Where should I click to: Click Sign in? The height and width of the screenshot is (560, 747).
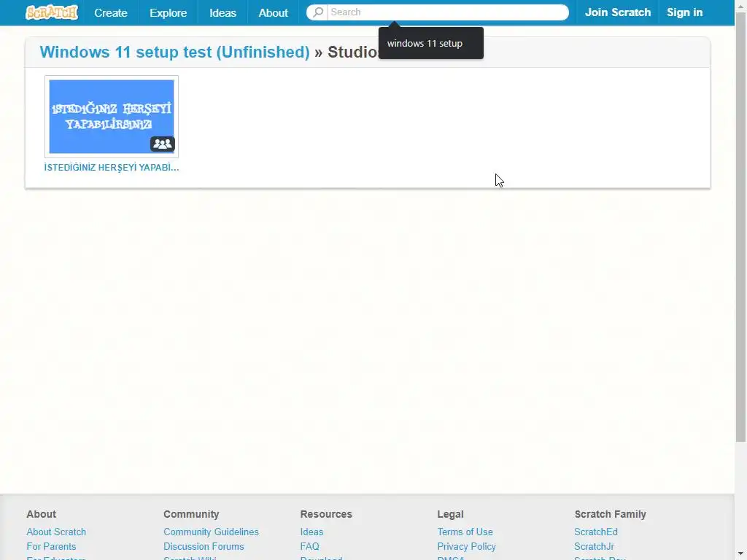pyautogui.click(x=684, y=12)
